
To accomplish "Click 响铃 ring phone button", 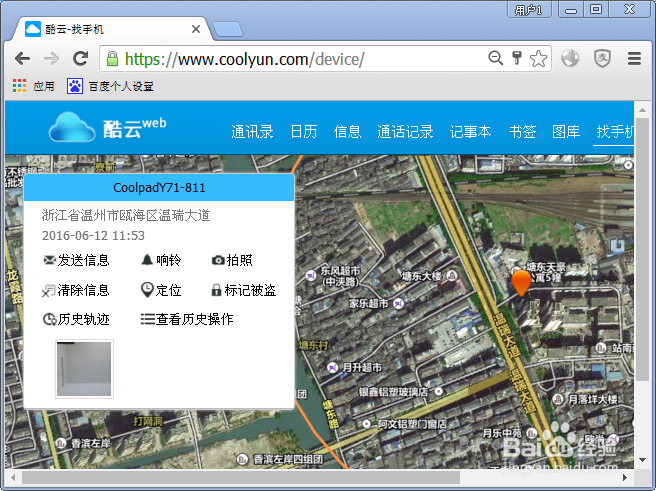I will tap(161, 260).
